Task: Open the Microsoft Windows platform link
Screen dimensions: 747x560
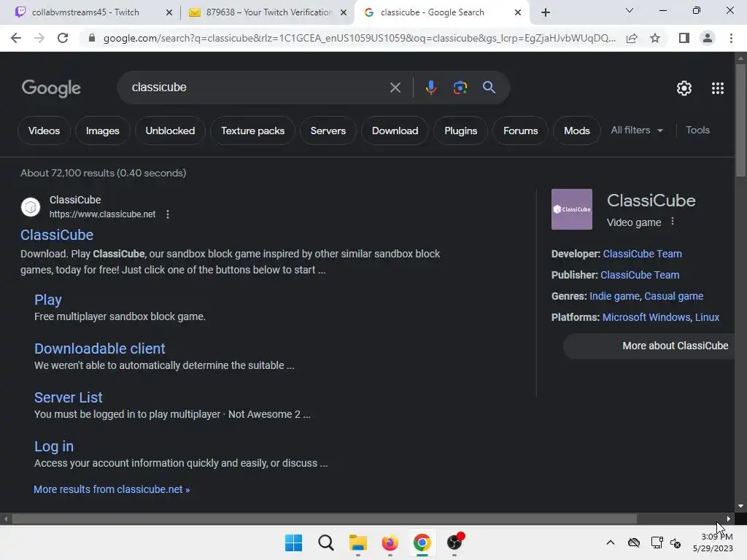Action: (x=646, y=317)
